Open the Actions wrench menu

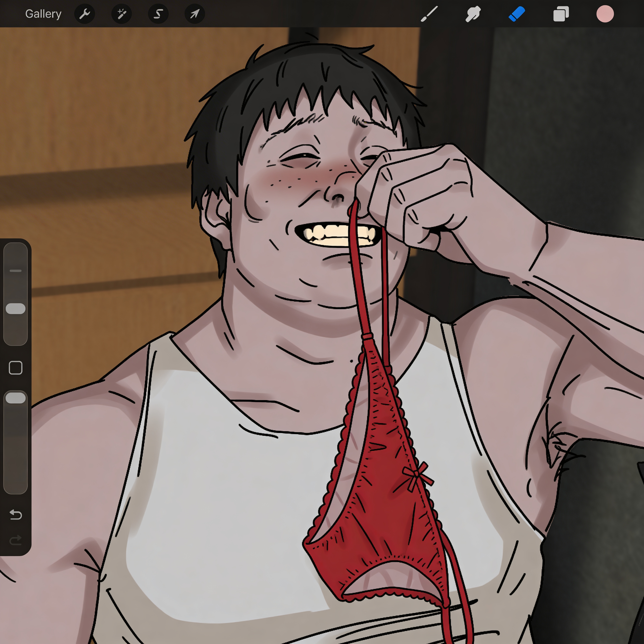pyautogui.click(x=85, y=14)
